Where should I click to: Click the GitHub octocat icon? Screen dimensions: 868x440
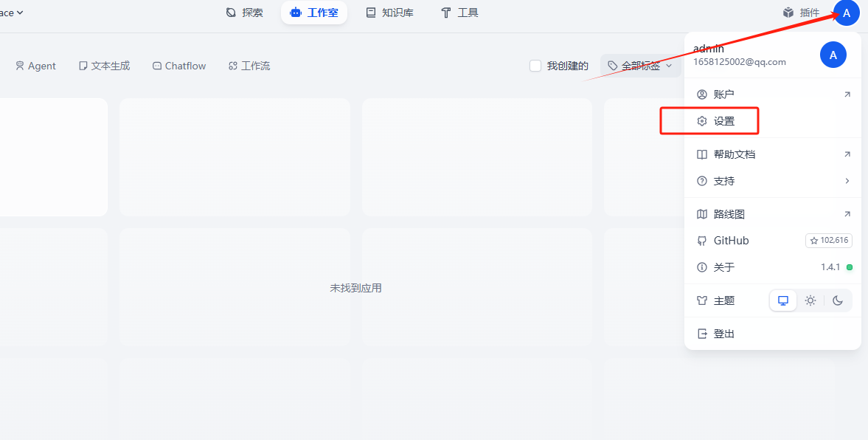click(702, 241)
